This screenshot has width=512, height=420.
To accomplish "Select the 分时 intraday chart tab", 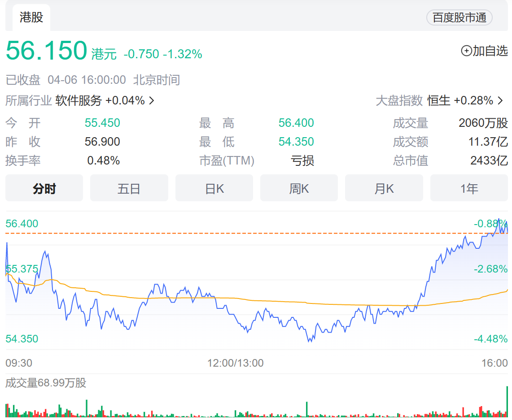I will pos(44,188).
